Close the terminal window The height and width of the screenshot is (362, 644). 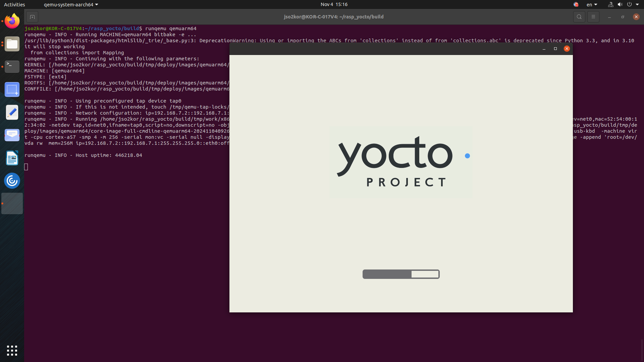(x=636, y=17)
